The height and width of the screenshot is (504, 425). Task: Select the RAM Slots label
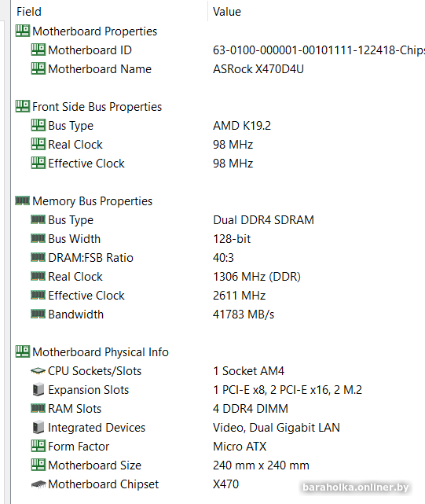[x=75, y=409]
